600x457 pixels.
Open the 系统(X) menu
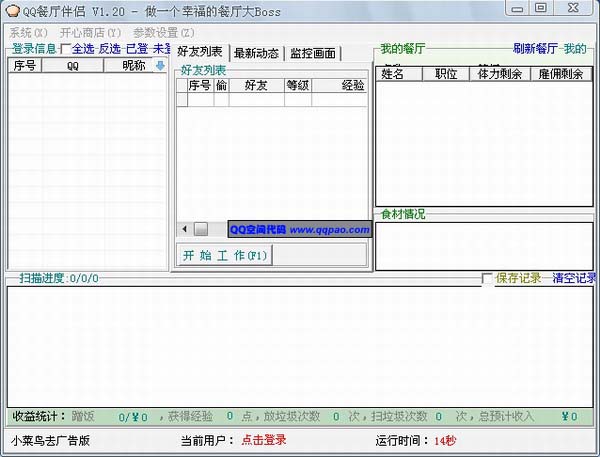tap(28, 33)
